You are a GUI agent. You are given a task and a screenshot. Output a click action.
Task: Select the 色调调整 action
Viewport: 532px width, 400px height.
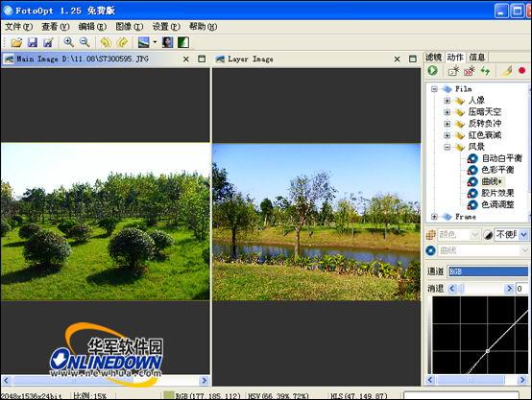(497, 204)
